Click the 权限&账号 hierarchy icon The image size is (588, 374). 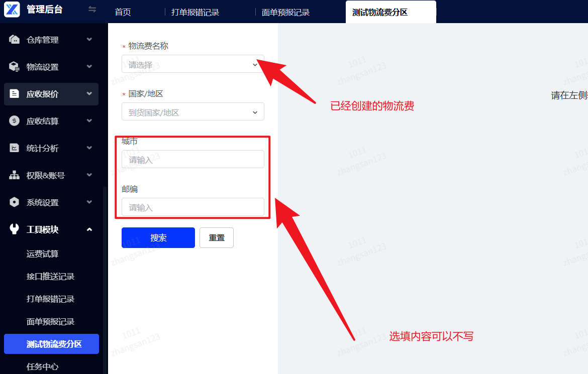tap(14, 175)
